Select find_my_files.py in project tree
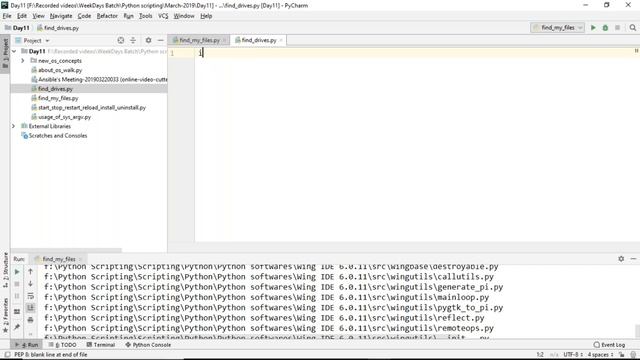This screenshot has height=360, width=640. [x=58, y=98]
